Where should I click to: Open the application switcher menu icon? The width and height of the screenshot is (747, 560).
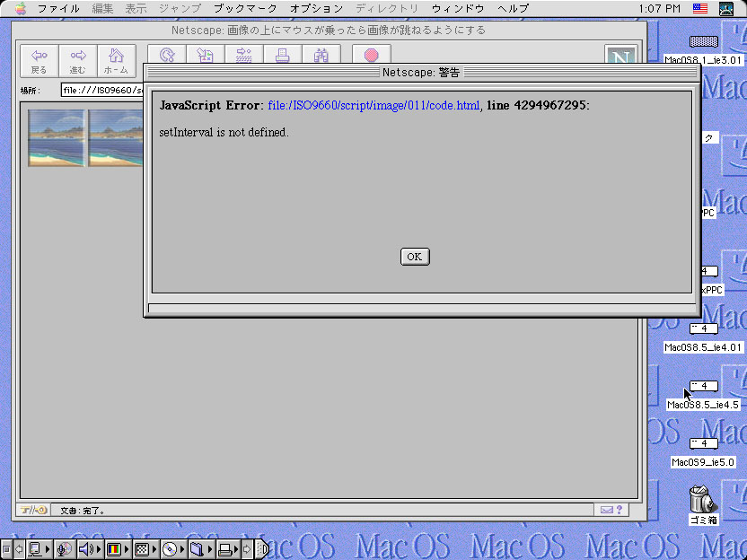coord(726,9)
